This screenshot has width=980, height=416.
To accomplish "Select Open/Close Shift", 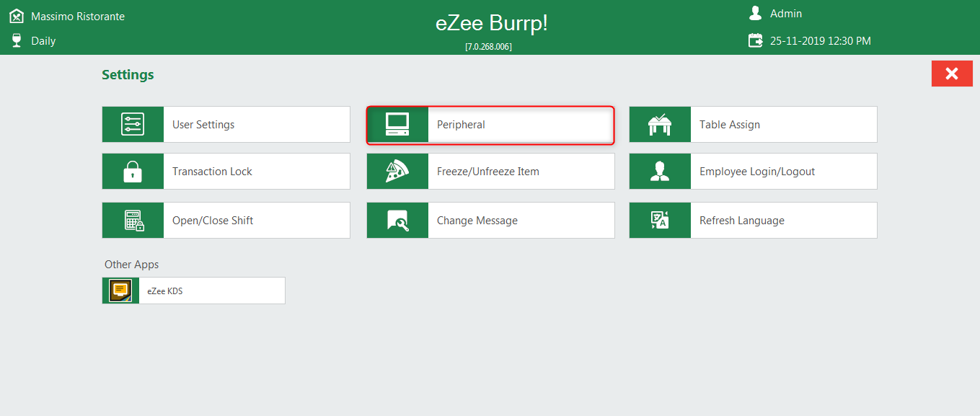I will point(226,221).
